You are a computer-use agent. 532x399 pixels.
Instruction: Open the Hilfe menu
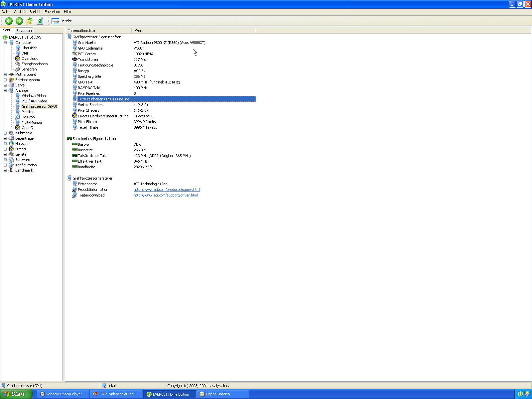click(67, 12)
